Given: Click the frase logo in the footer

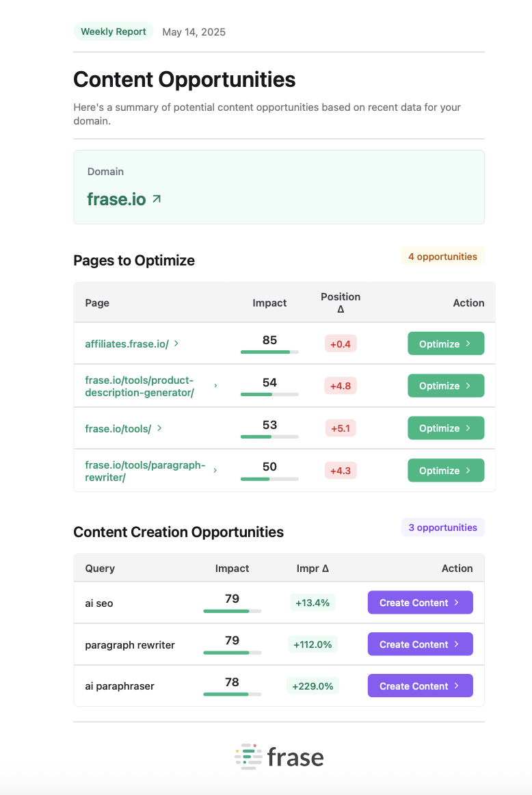Looking at the screenshot, I should pos(279,757).
